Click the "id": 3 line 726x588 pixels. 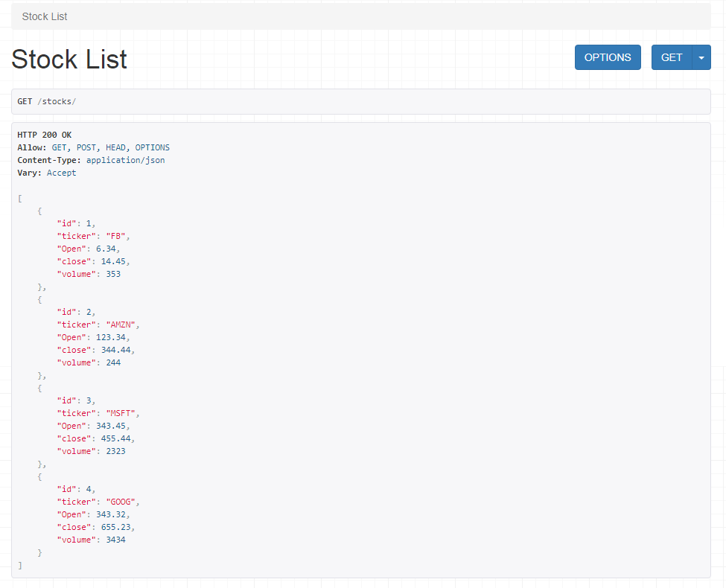point(76,400)
